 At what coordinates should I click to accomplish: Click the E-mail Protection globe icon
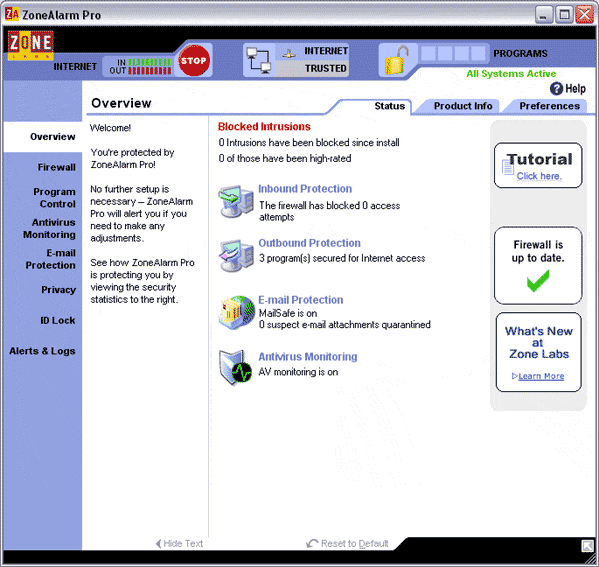236,313
